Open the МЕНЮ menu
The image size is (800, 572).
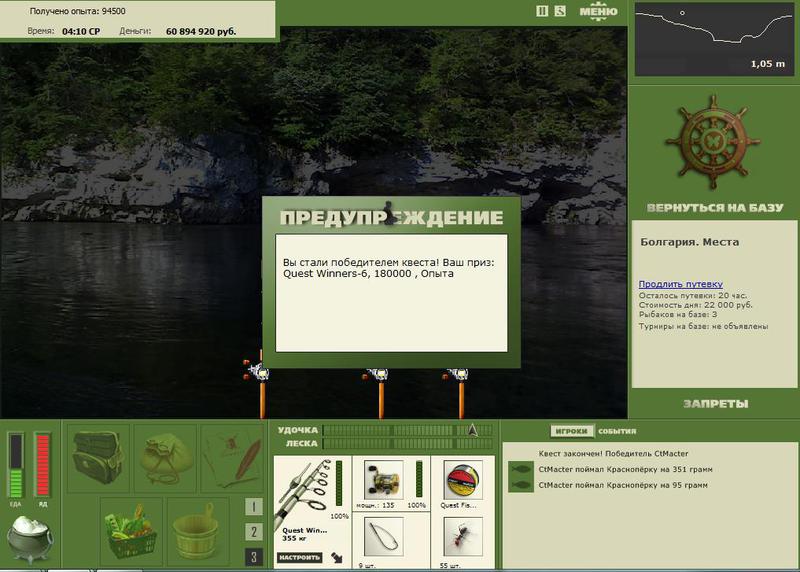tap(598, 11)
